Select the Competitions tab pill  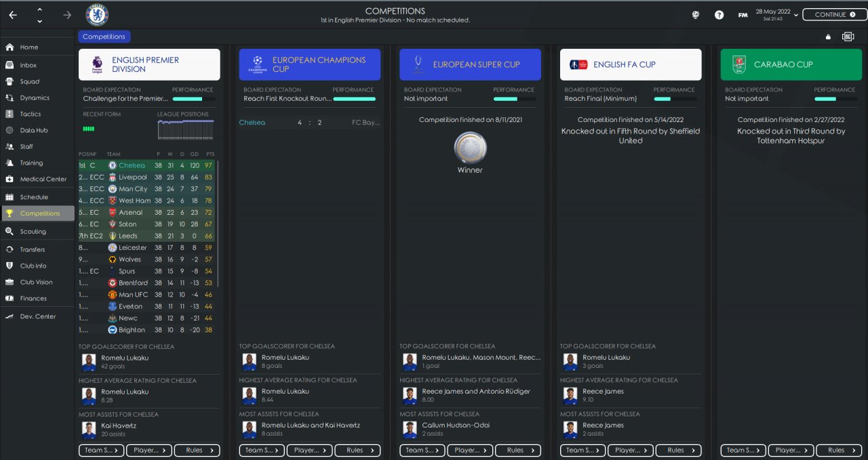pos(104,37)
